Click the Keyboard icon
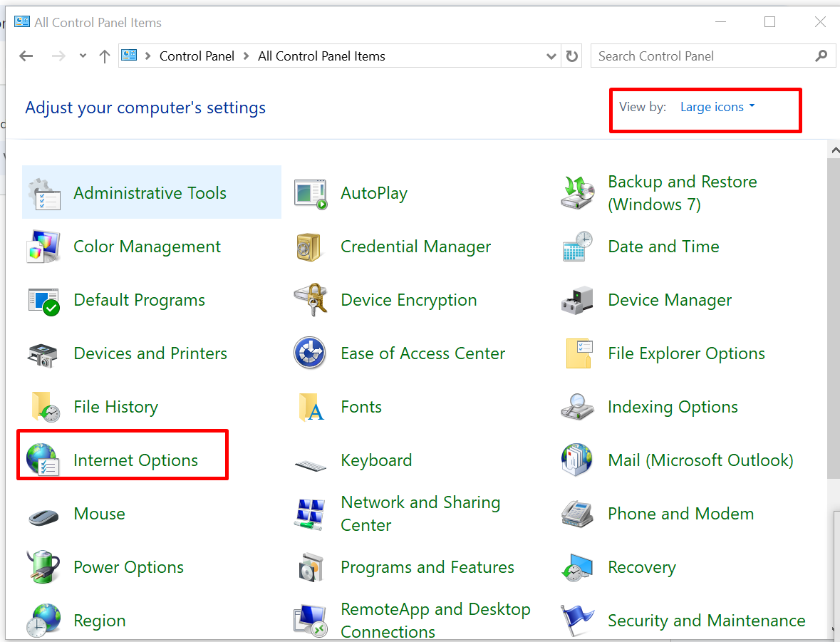840x642 pixels. tap(310, 465)
